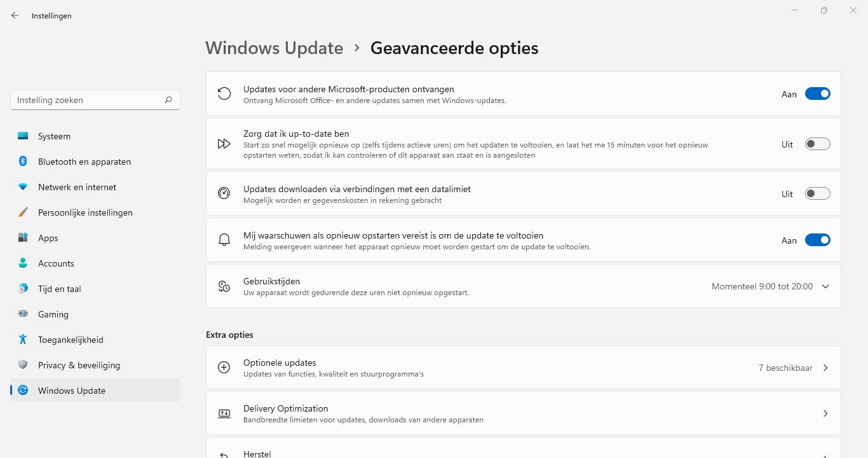Enable the 'Zorg dat ik up-to-date ben' toggle

[x=817, y=144]
